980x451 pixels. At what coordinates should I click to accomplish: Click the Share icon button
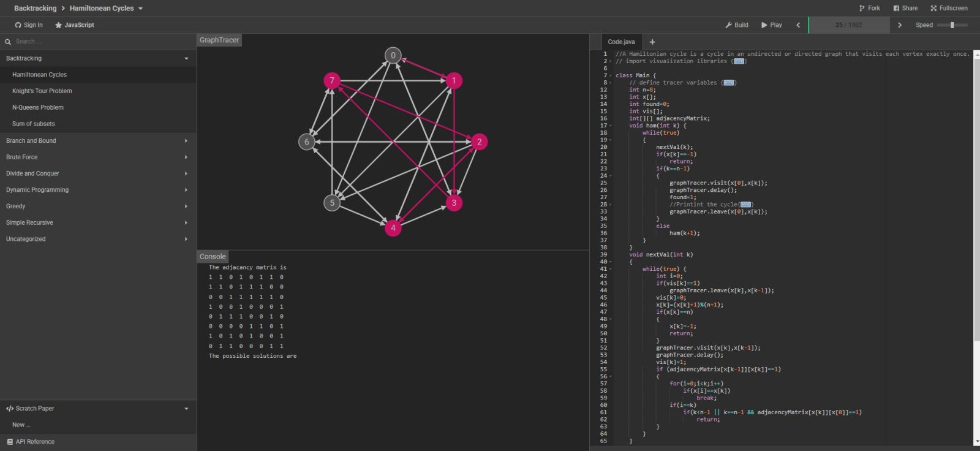[x=896, y=9]
